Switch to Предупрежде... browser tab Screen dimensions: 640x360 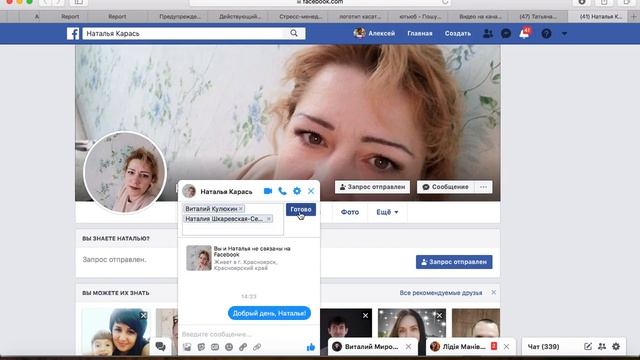180,17
